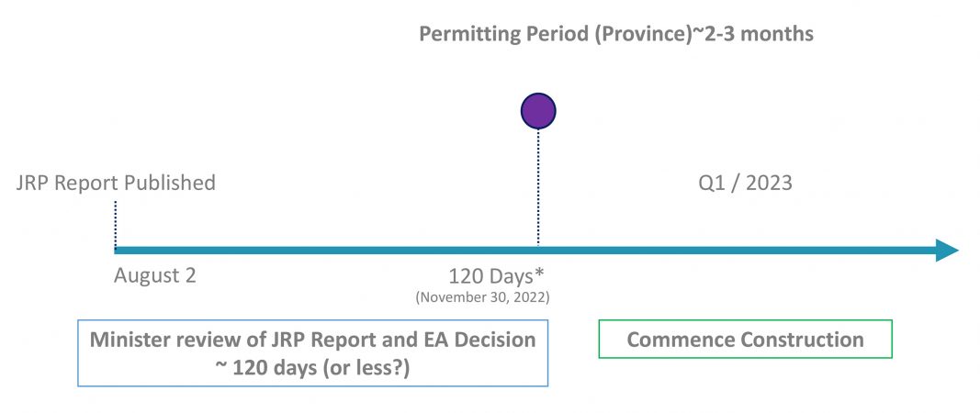980x413 pixels.
Task: Click the "(November 30, 2022)" date text
Action: pyautogui.click(x=482, y=298)
